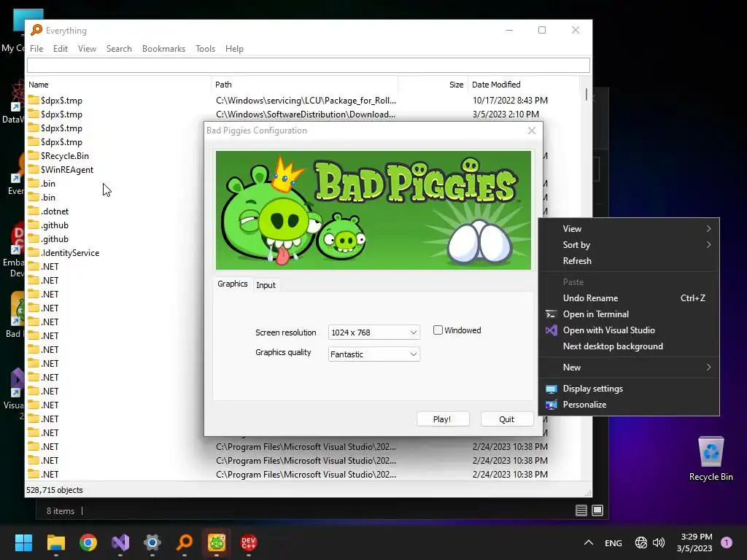Choose Refresh in the context menu
747x560 pixels.
click(629, 261)
